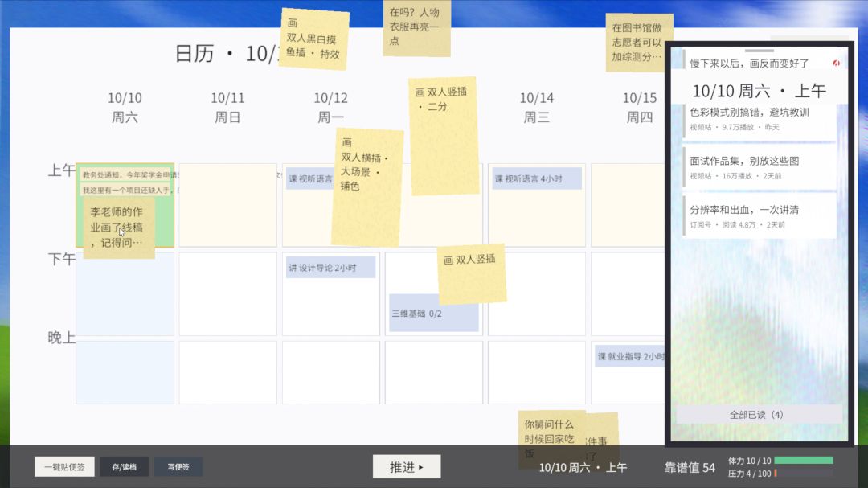Click the 课 就业指导 2小时 event
This screenshot has width=868, height=488.
pos(630,356)
